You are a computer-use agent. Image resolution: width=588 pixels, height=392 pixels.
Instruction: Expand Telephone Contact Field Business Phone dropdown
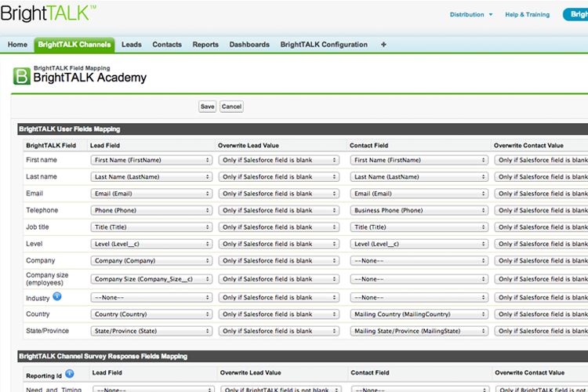(420, 210)
